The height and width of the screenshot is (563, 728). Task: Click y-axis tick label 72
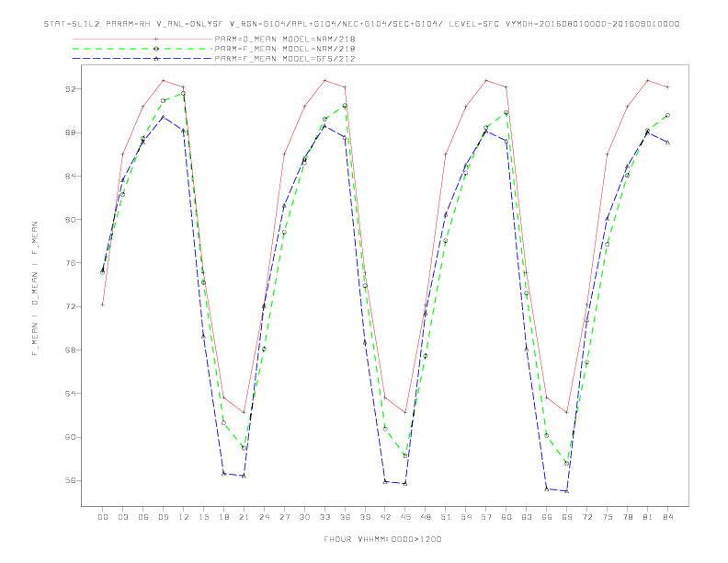[71, 306]
